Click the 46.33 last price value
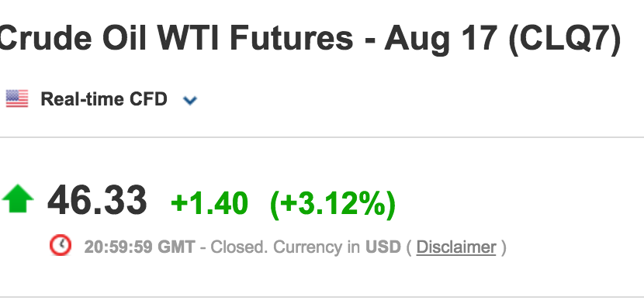644x304 pixels. coord(97,201)
